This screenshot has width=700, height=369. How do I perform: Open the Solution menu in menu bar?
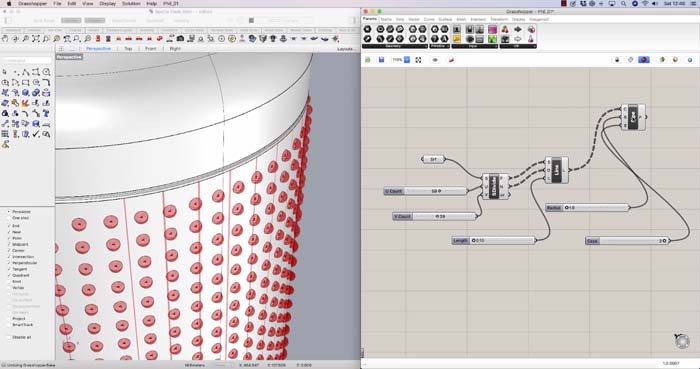(x=131, y=3)
